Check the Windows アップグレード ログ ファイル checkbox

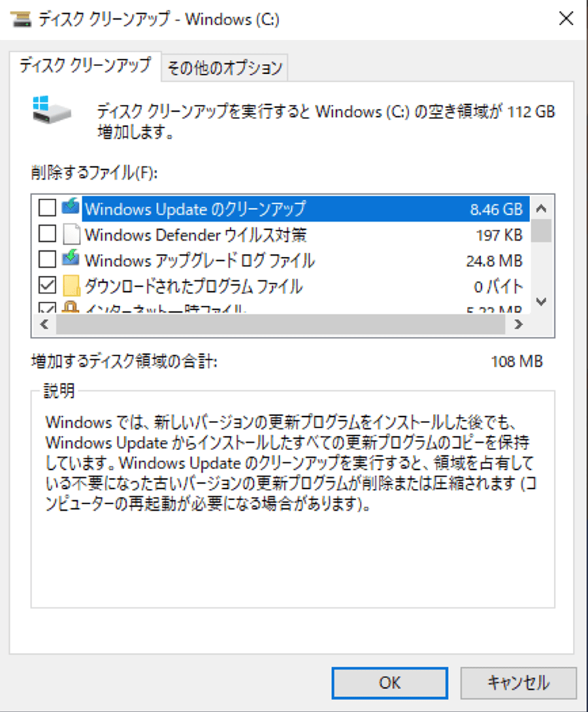pyautogui.click(x=47, y=260)
